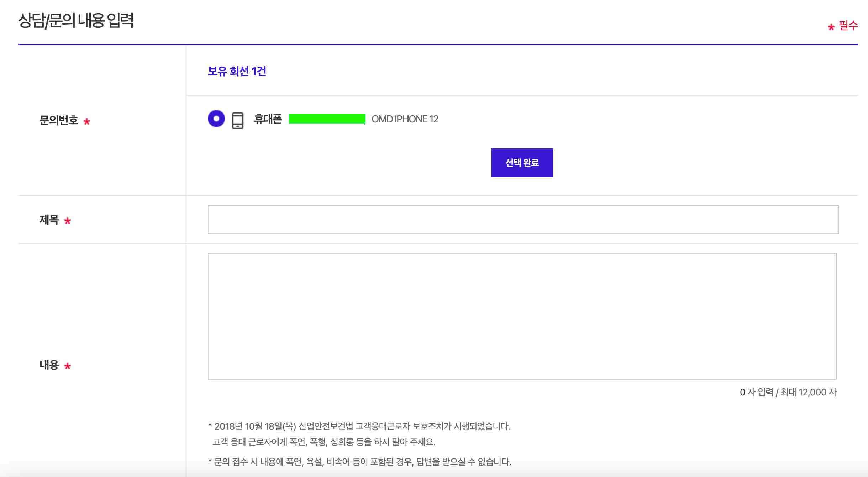Screen dimensions: 868x477
Task: Click the masked green phone number bar
Action: tap(327, 119)
